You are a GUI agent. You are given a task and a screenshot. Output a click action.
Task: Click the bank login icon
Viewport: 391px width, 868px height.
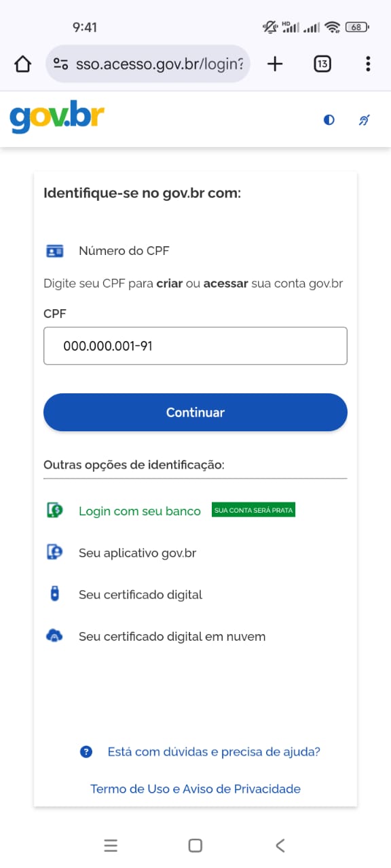click(54, 511)
